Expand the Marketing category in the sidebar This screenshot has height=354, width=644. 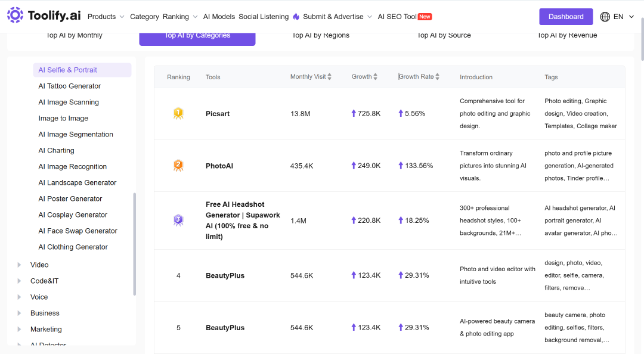click(x=19, y=330)
